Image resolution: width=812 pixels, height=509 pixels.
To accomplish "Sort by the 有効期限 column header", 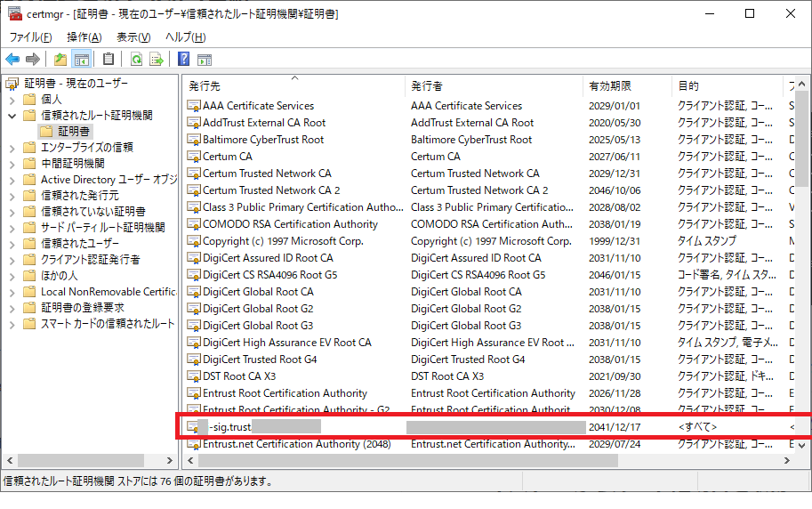I will point(627,86).
